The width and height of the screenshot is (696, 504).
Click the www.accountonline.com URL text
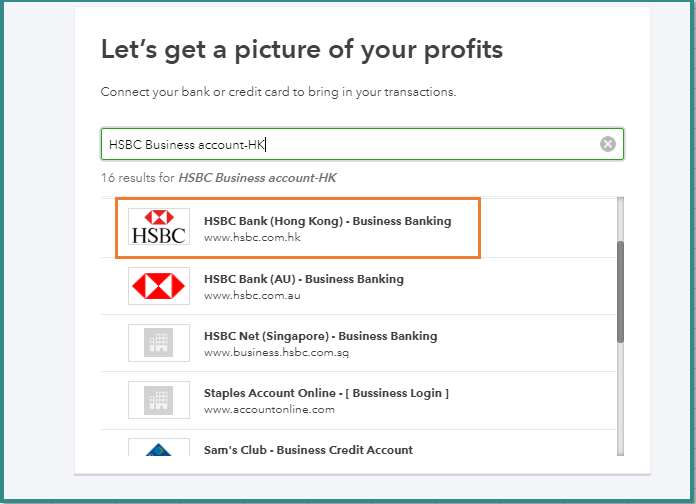point(269,409)
